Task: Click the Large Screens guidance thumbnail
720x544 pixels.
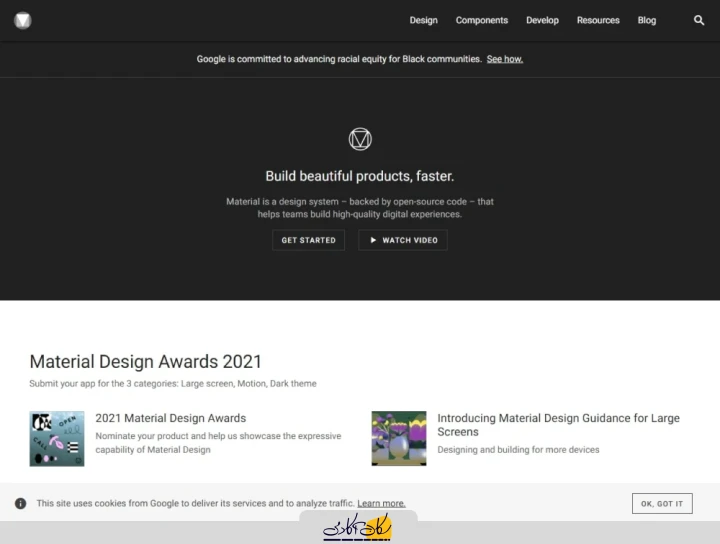Action: pos(398,438)
